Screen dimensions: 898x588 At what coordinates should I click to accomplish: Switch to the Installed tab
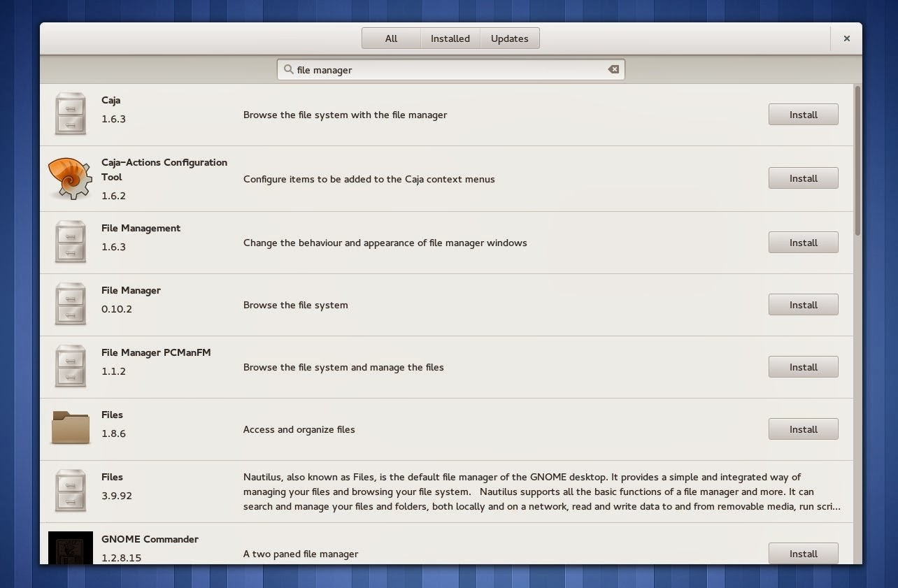450,38
